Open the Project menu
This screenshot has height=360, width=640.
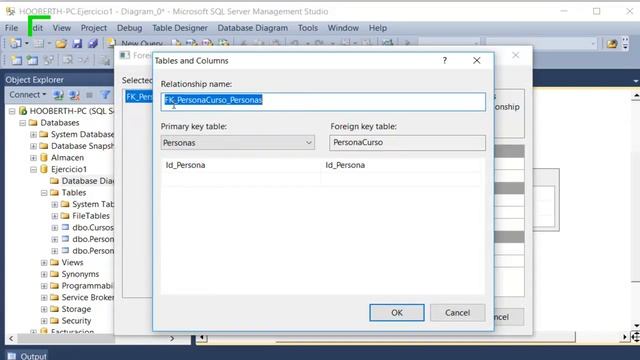(94, 28)
